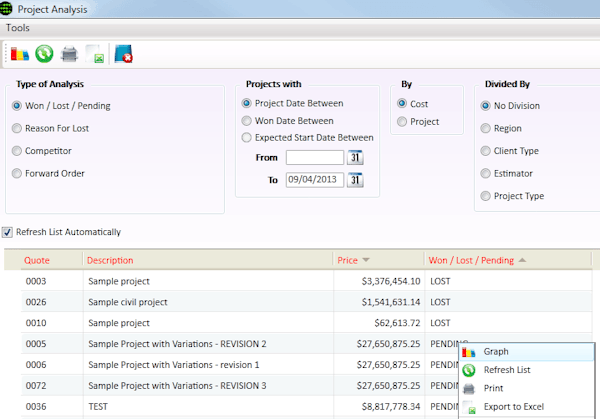Click description 'Sample civil project'
Viewport: 600px width, 419px height.
[x=128, y=302]
